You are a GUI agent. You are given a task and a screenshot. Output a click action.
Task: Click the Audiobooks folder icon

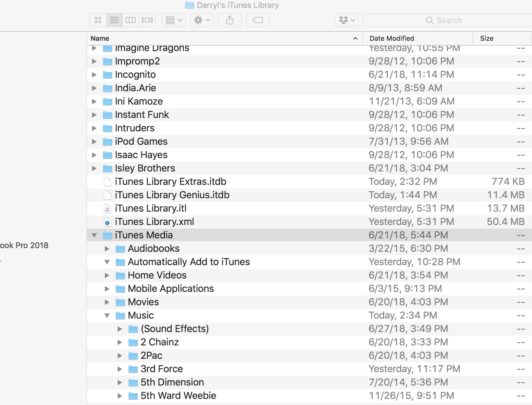pos(120,249)
